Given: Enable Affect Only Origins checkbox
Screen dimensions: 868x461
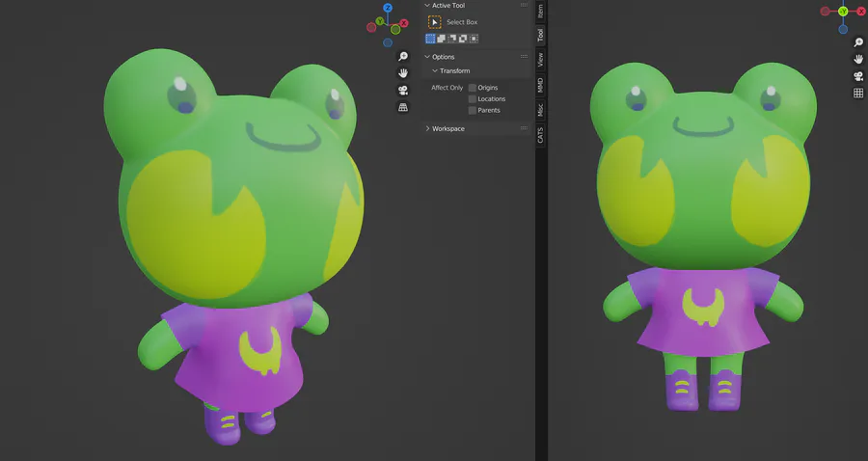Looking at the screenshot, I should coord(473,88).
